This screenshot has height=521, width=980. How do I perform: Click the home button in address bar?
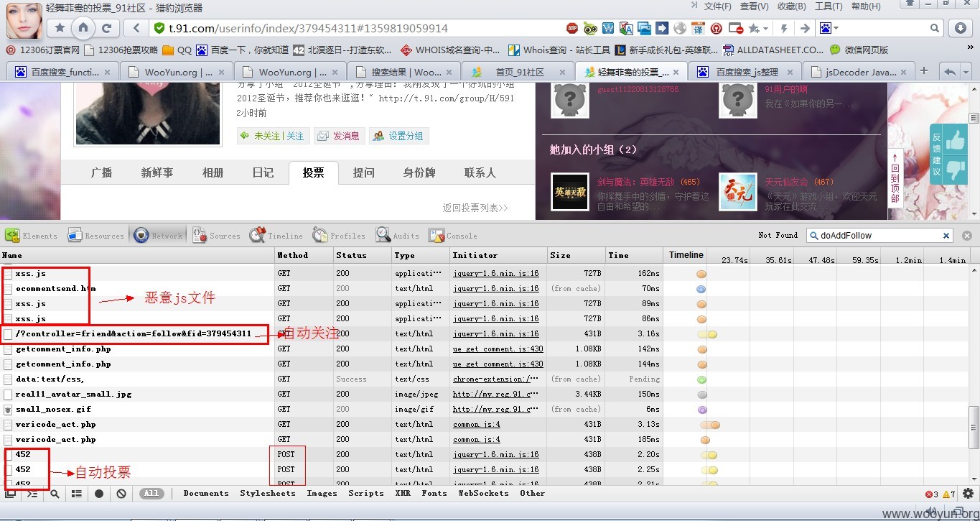(x=83, y=28)
